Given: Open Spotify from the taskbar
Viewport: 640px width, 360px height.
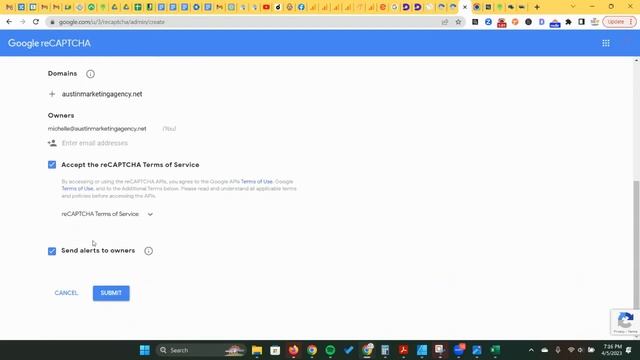Looking at the screenshot, I should click(x=330, y=350).
